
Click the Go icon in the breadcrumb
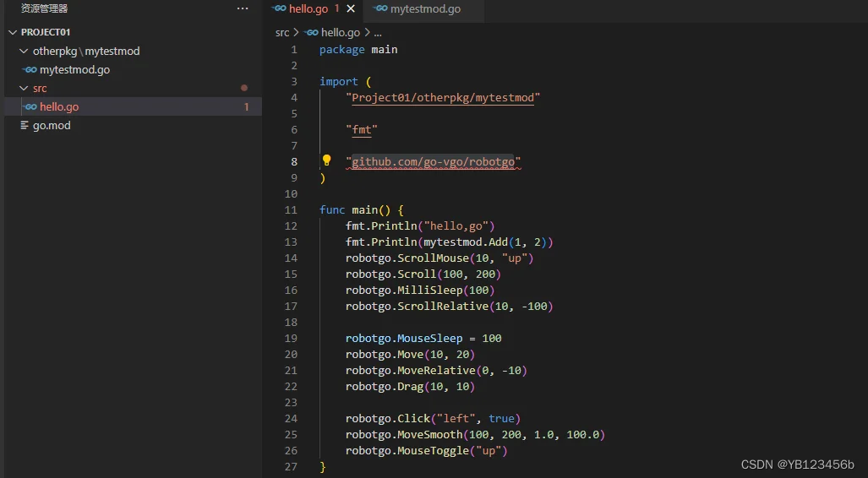click(310, 33)
